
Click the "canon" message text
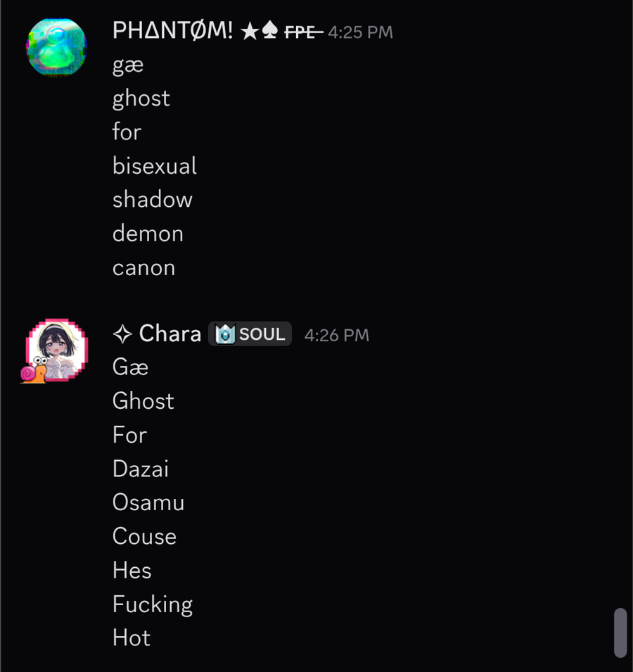pos(143,267)
